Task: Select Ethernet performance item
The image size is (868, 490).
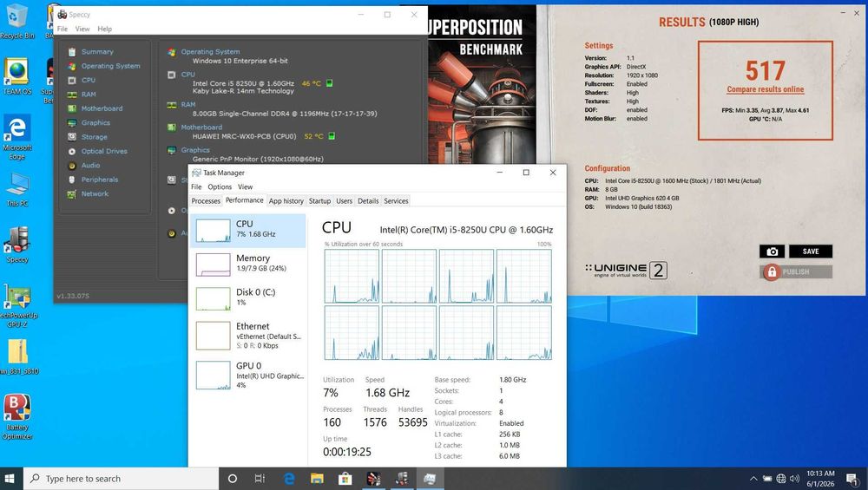Action: pyautogui.click(x=248, y=336)
